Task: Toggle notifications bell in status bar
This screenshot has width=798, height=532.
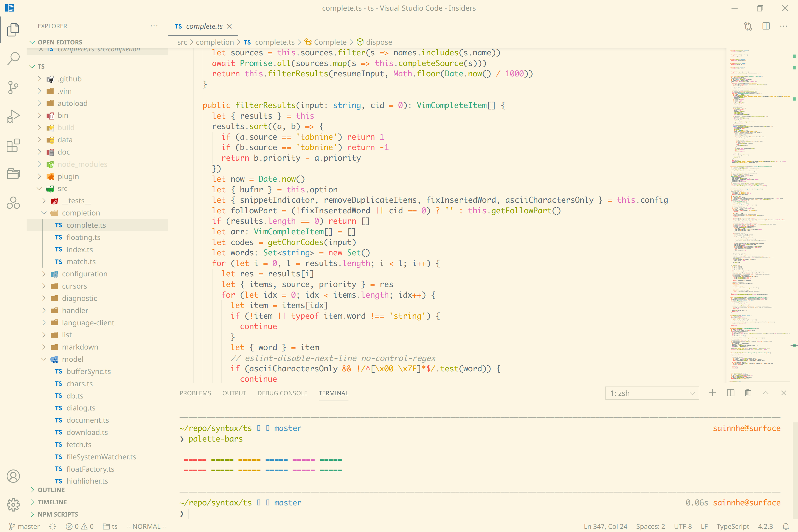Action: [x=786, y=526]
